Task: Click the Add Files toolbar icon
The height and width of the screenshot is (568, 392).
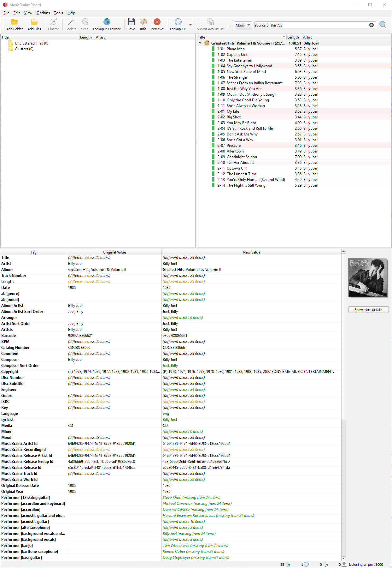Action: pos(34,22)
